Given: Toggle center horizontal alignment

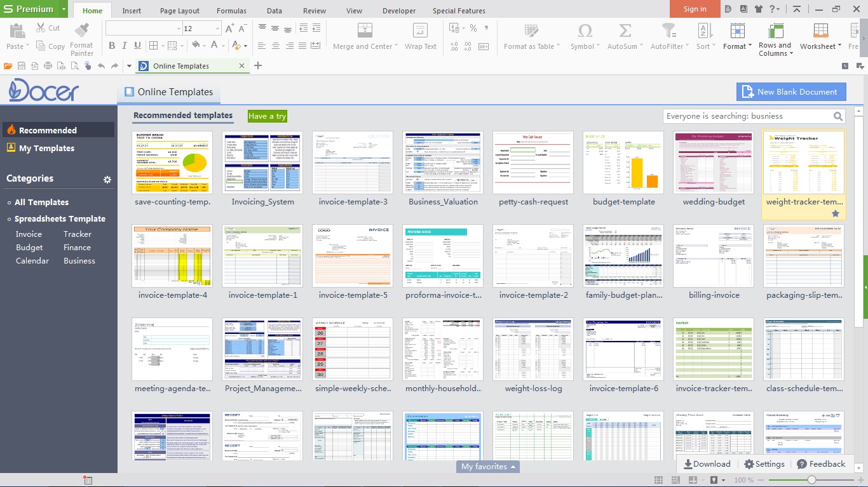Looking at the screenshot, I should pyautogui.click(x=275, y=46).
